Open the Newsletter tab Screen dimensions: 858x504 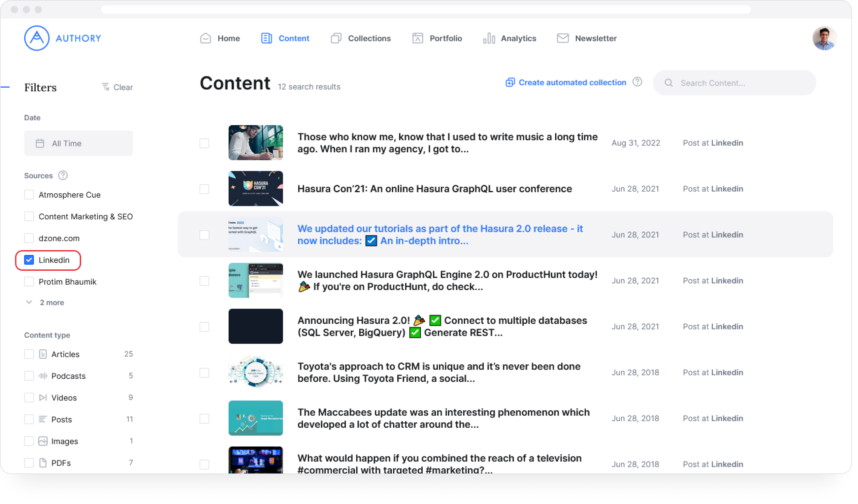(x=587, y=38)
